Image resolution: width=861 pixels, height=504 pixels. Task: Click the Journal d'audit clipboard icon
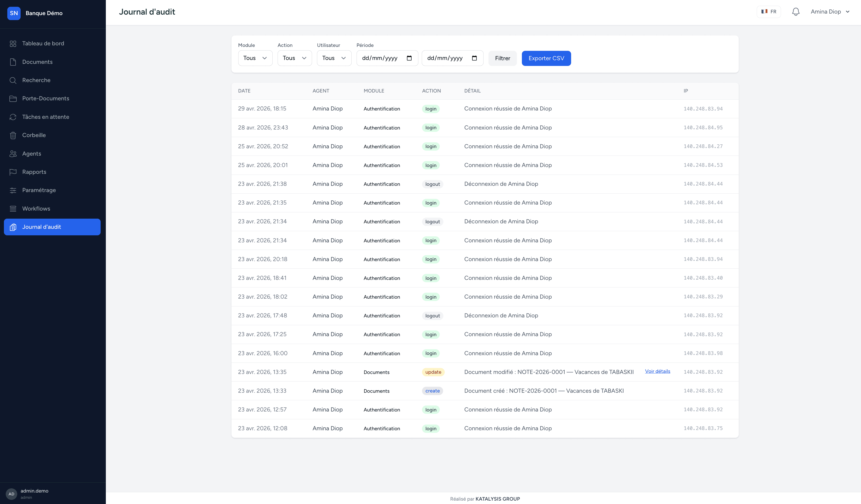click(13, 227)
